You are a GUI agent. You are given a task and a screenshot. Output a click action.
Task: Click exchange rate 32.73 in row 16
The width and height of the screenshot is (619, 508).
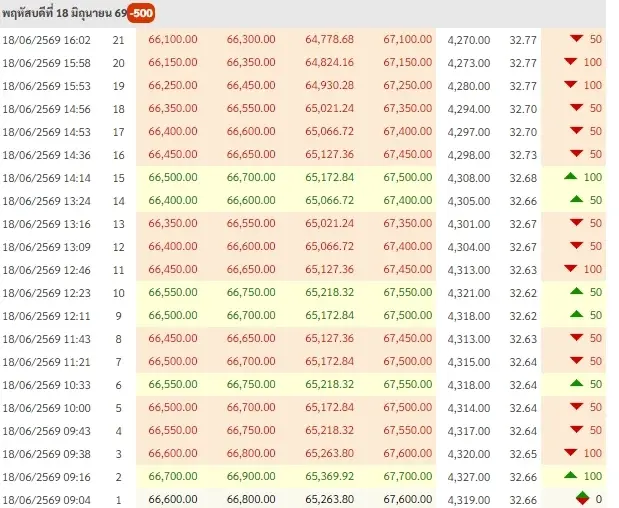523,155
